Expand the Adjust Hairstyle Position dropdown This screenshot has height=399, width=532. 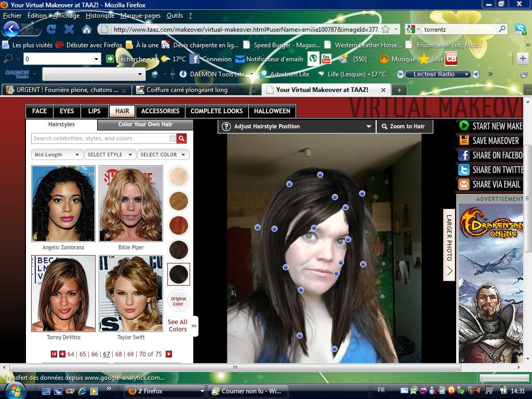point(368,126)
